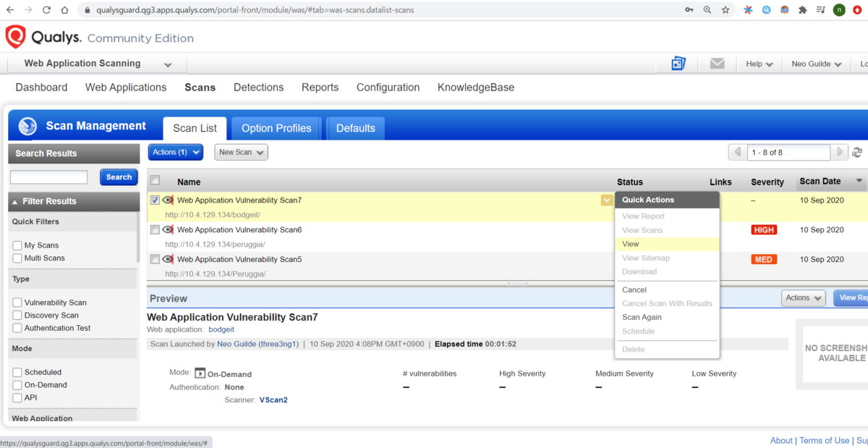Click the Search Results text field
This screenshot has height=448, width=868.
(48, 177)
